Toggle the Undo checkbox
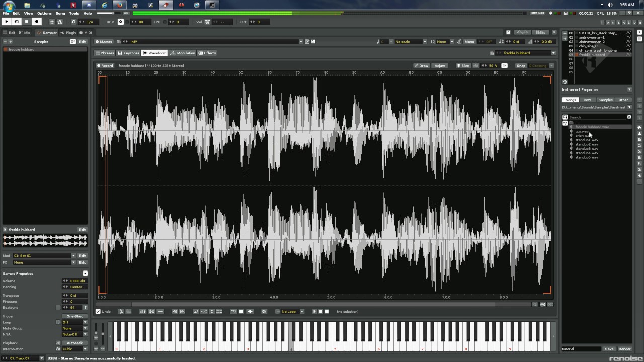 click(98, 311)
